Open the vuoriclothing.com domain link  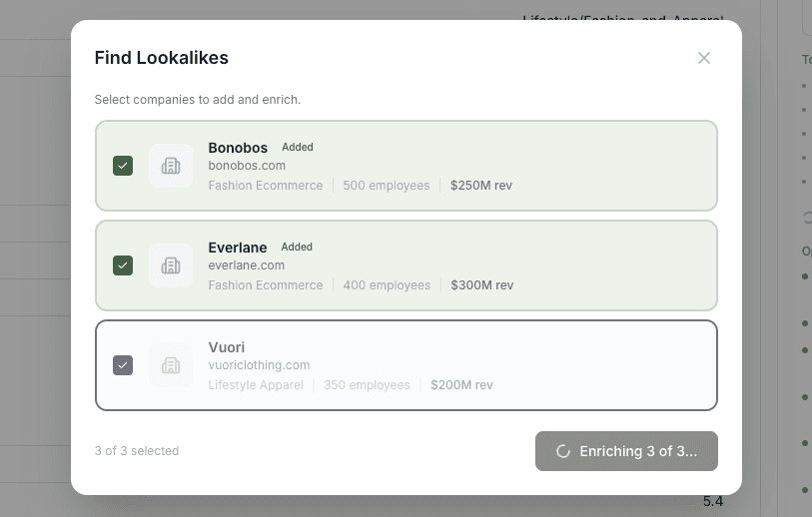(259, 365)
